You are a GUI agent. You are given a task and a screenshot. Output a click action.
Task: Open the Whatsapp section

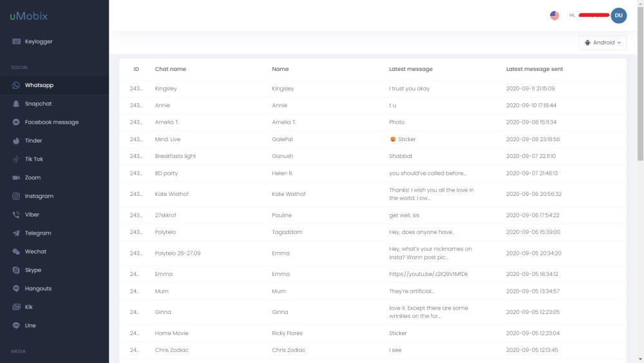pos(54,85)
